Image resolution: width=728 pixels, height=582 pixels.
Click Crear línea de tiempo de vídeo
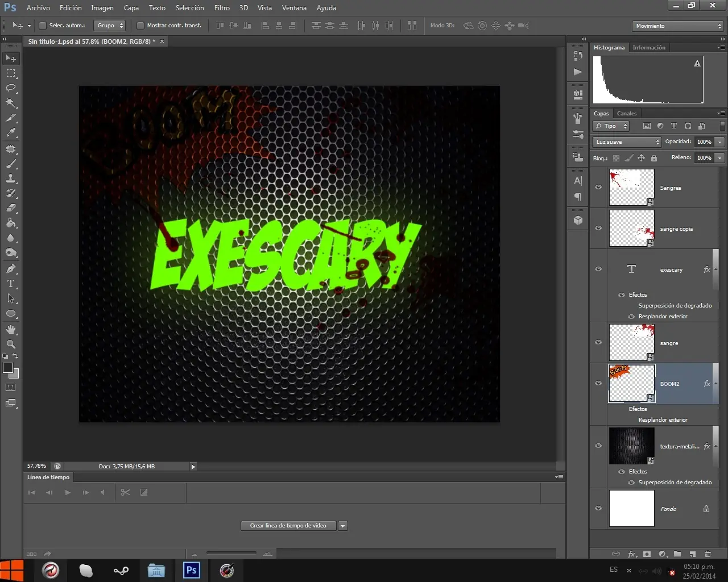pyautogui.click(x=288, y=526)
